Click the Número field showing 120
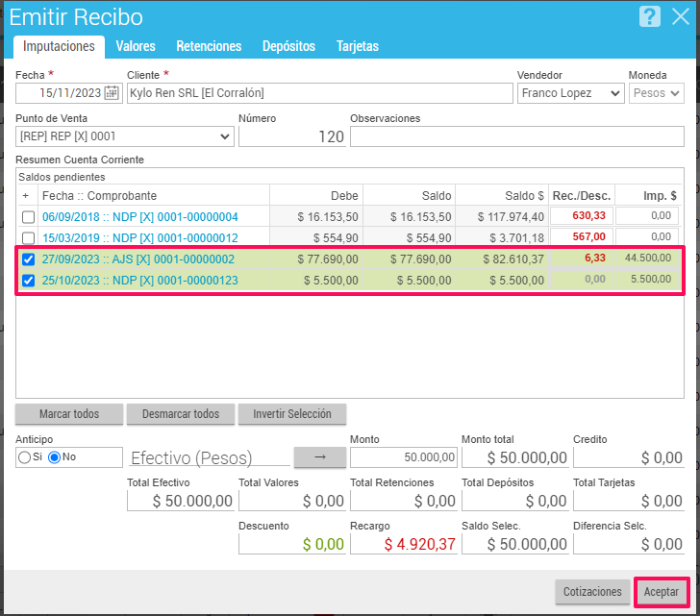Viewport: 700px width, 616px height. pyautogui.click(x=292, y=136)
